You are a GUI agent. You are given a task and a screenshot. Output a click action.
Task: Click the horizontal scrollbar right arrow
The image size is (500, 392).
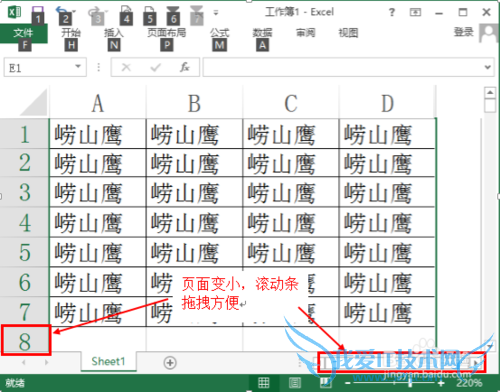[476, 363]
